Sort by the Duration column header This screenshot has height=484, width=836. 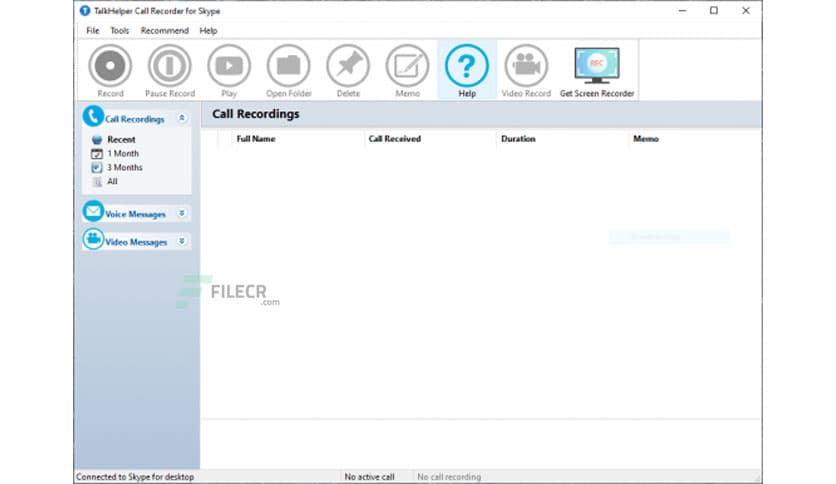[518, 139]
